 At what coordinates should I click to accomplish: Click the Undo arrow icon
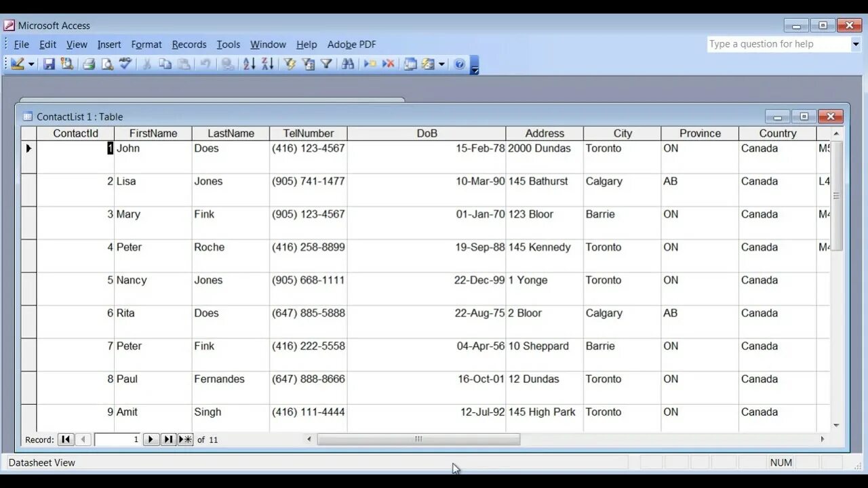205,64
